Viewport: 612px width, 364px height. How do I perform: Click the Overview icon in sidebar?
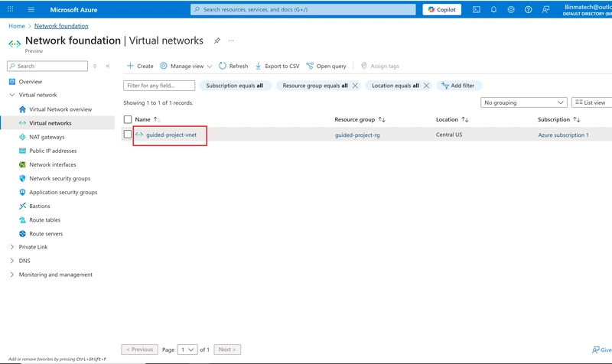(12, 82)
